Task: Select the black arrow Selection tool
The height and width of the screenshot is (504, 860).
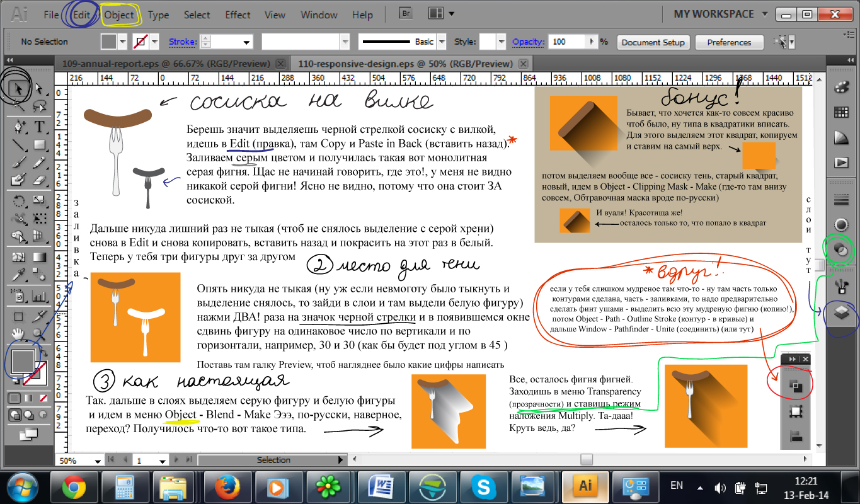Action: 18,89
